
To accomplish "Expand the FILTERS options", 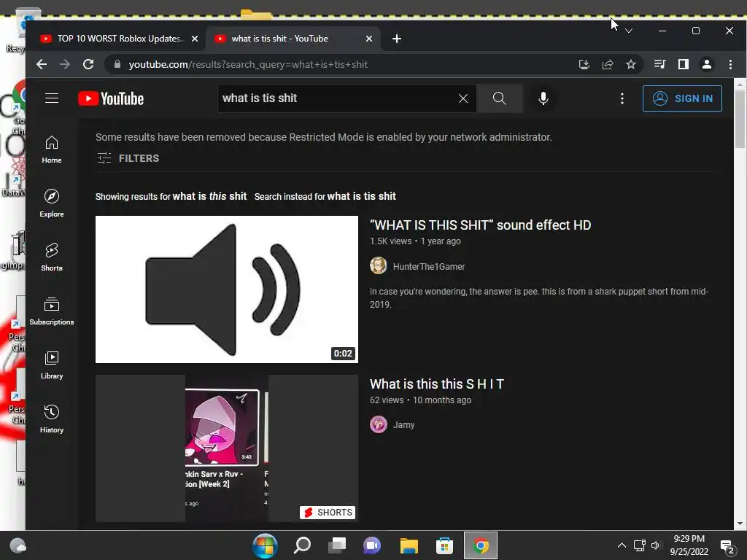I will (128, 158).
